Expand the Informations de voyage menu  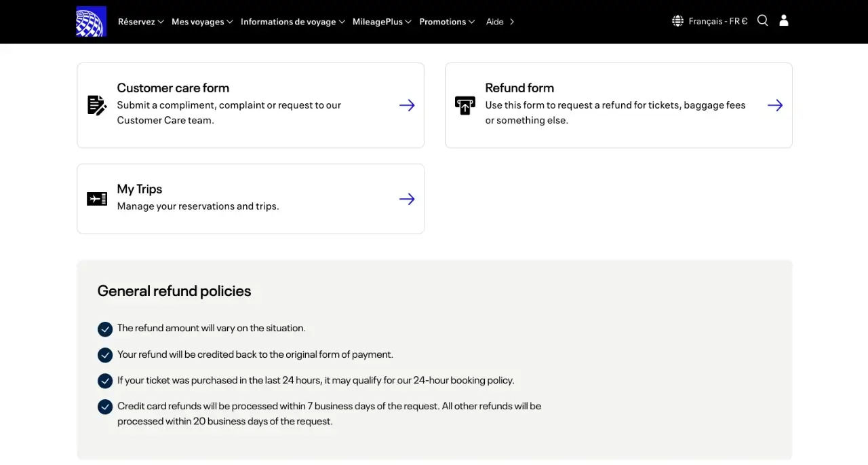pos(293,22)
